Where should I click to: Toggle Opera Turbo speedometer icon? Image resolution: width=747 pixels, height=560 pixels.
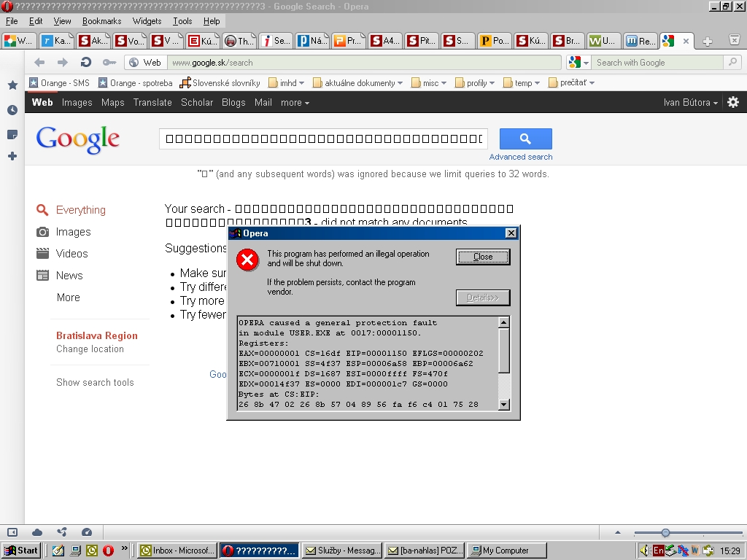[87, 532]
